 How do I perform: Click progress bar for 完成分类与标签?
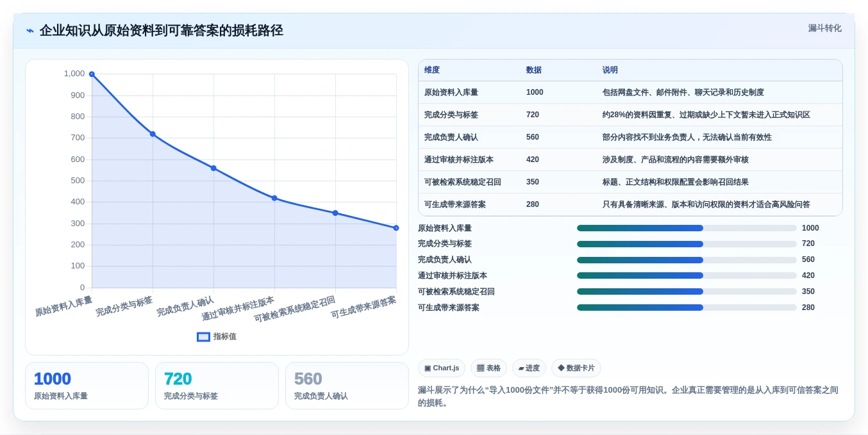pos(687,244)
